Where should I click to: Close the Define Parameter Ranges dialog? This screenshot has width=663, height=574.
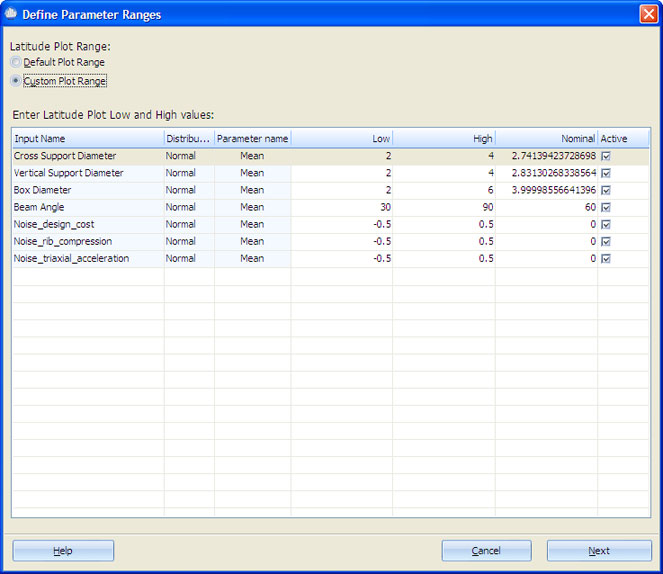tap(648, 14)
